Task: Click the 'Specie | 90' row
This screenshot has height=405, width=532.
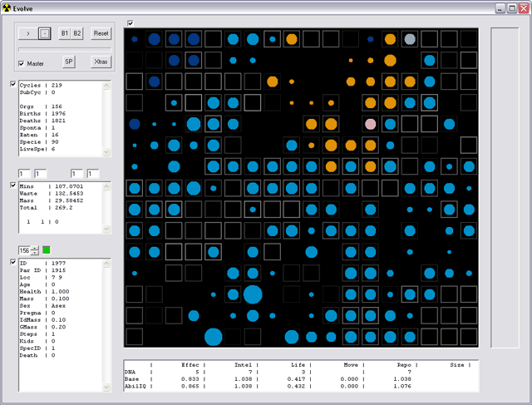Action: tap(39, 142)
